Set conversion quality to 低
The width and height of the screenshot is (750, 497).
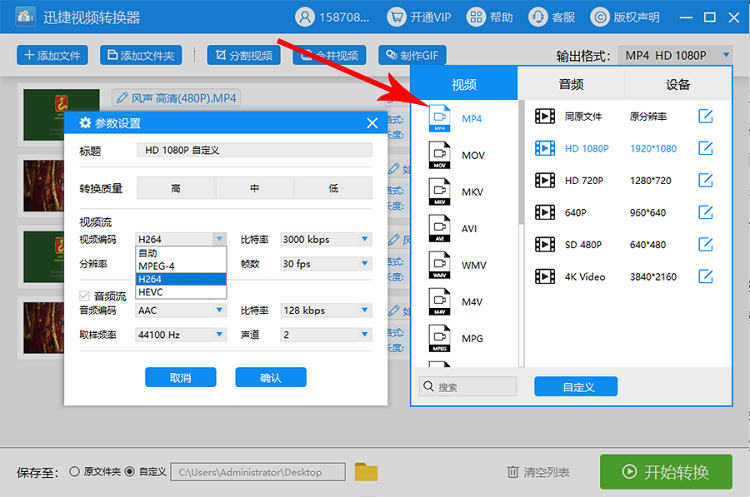point(333,188)
